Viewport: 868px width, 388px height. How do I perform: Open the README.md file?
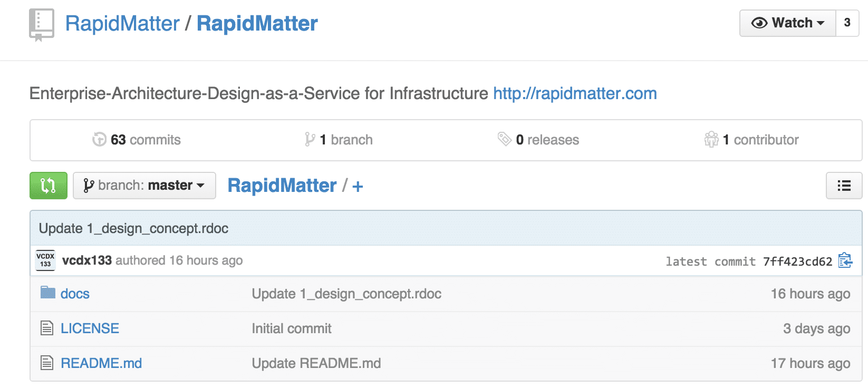[x=101, y=363]
